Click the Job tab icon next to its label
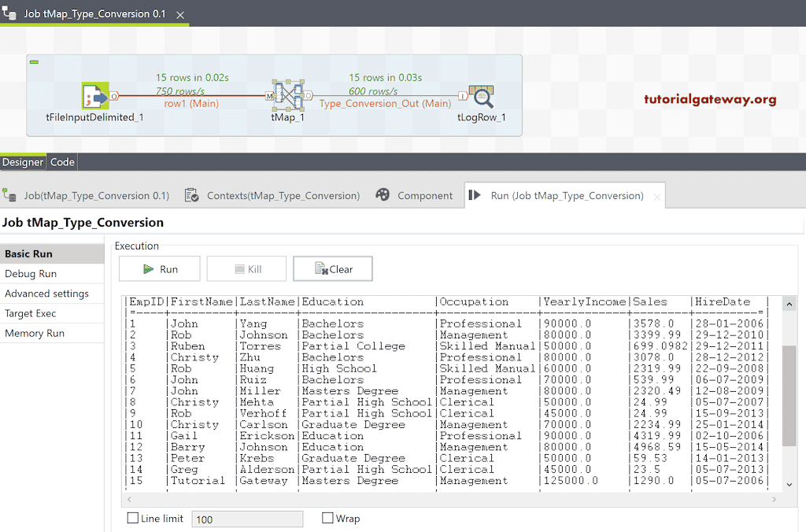The width and height of the screenshot is (806, 532). pos(11,195)
